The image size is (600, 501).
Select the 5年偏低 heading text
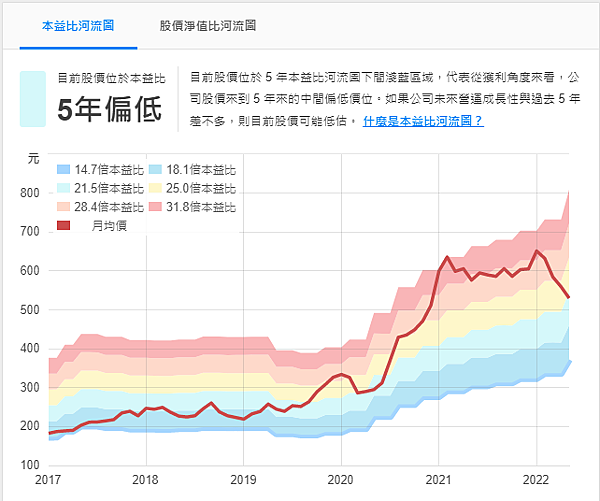pyautogui.click(x=109, y=109)
